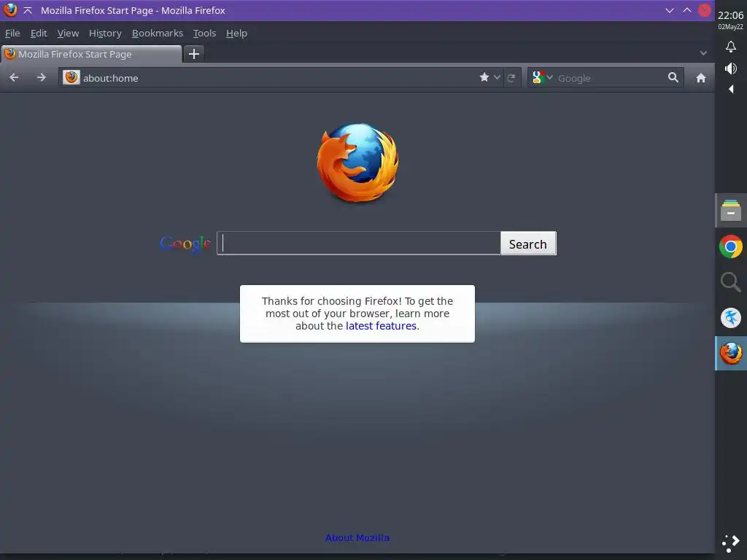Click the Search button

pos(528,244)
